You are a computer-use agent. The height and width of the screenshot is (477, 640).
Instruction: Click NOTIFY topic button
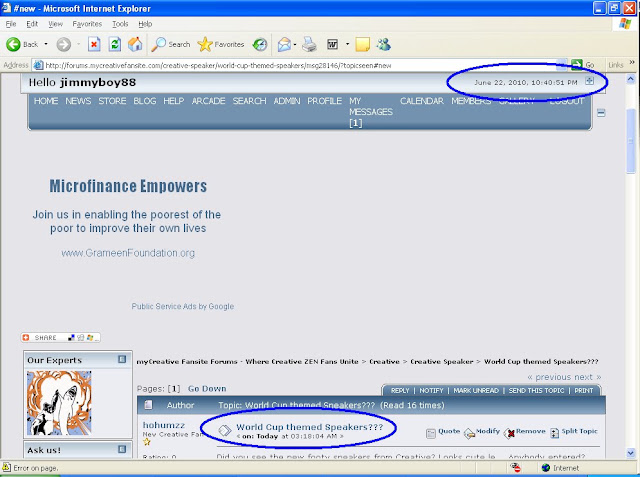pyautogui.click(x=431, y=390)
